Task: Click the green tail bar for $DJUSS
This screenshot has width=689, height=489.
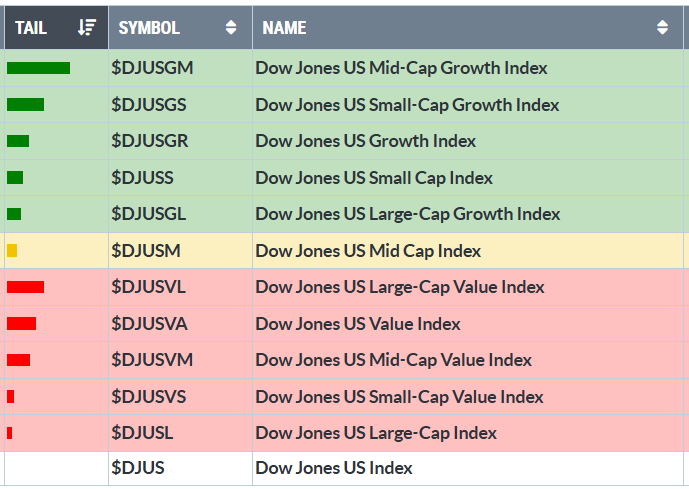Action: (x=15, y=177)
